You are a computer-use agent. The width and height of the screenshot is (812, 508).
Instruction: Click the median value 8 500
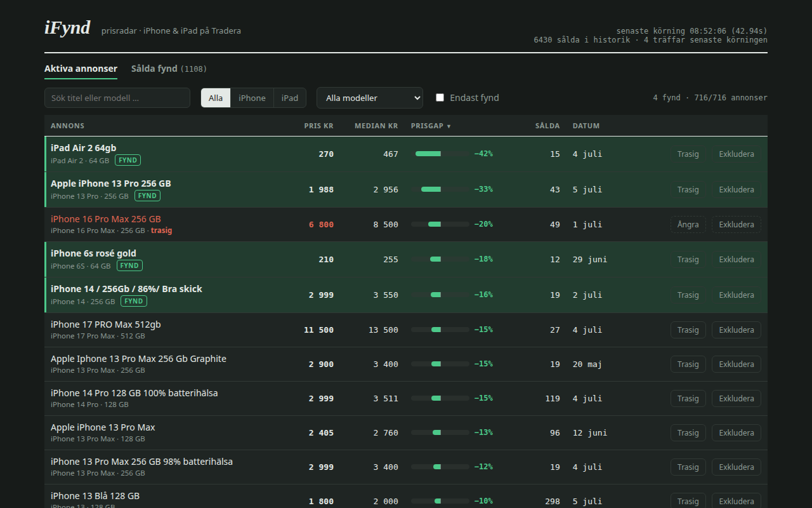(386, 225)
